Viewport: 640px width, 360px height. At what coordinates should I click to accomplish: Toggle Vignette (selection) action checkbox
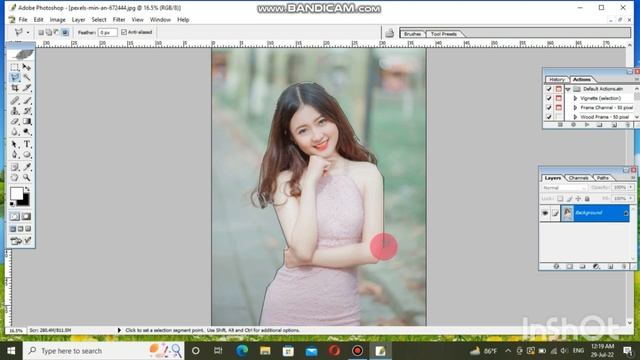click(x=549, y=98)
